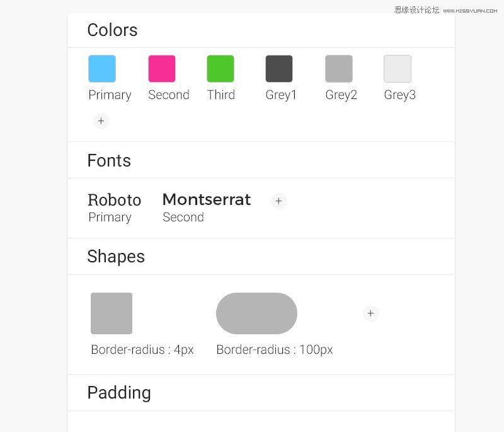Open the Padding section header
504x432 pixels.
pos(261,393)
